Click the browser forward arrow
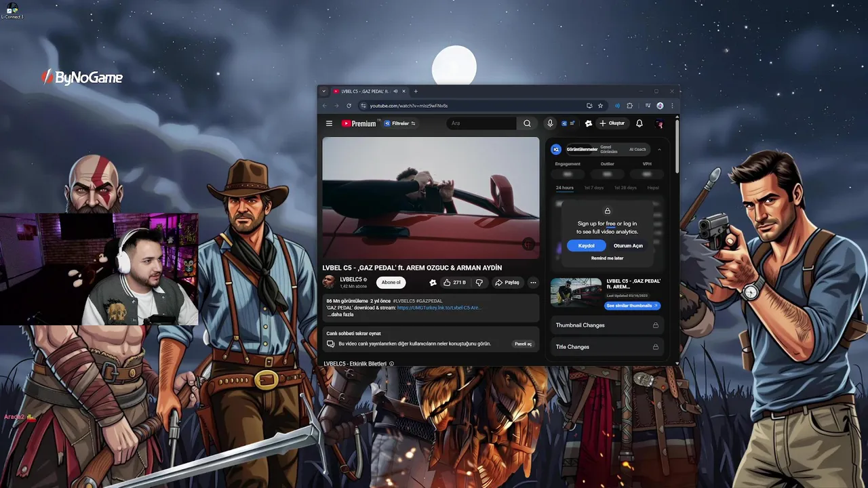 [336, 106]
